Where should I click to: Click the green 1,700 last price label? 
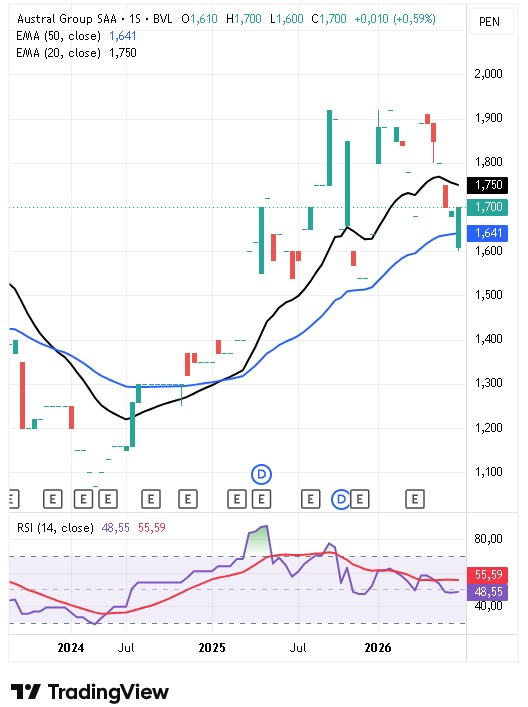coord(488,207)
